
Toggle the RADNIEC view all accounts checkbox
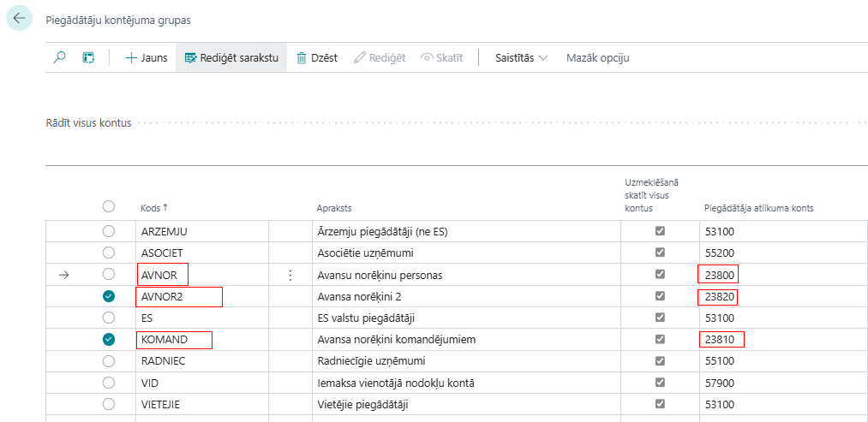pos(659,361)
